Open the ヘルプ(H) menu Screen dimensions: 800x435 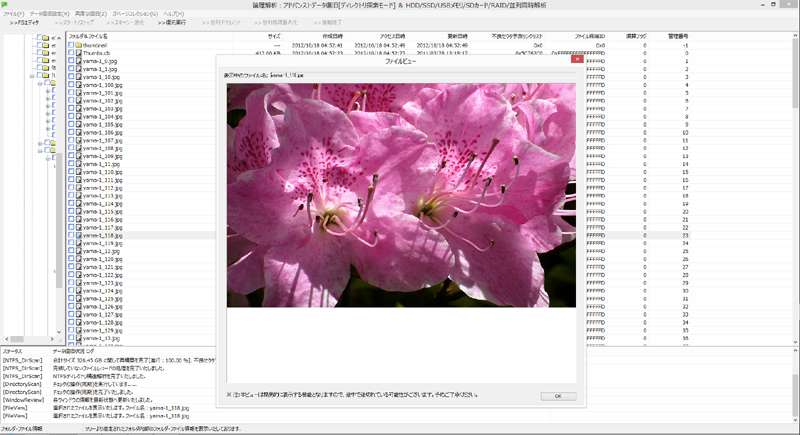(x=173, y=14)
